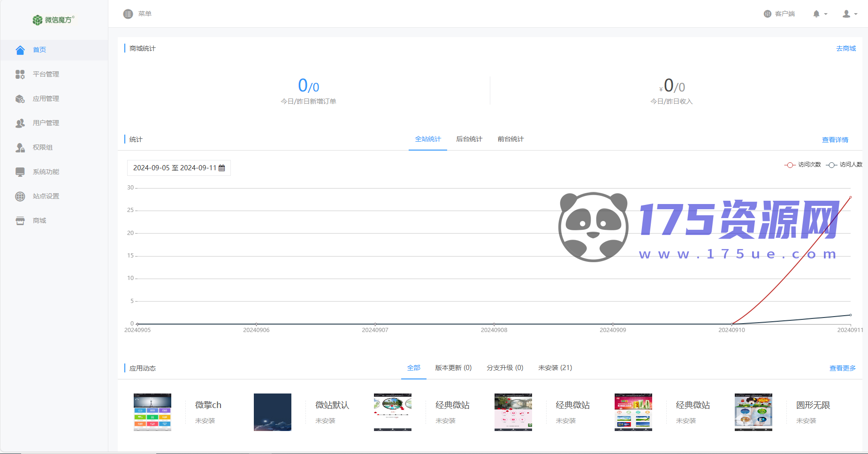Click the 20240911 访问人数 data point
The height and width of the screenshot is (454, 868).
[x=851, y=315]
